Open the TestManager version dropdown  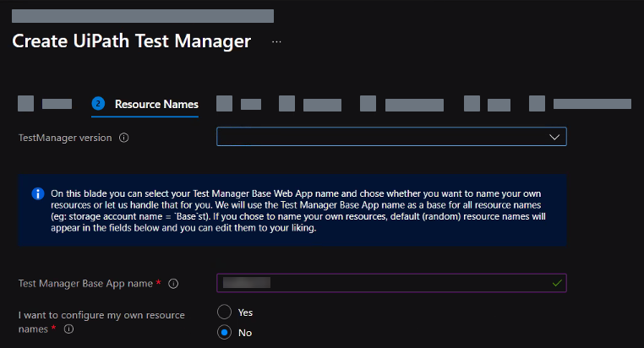[391, 137]
